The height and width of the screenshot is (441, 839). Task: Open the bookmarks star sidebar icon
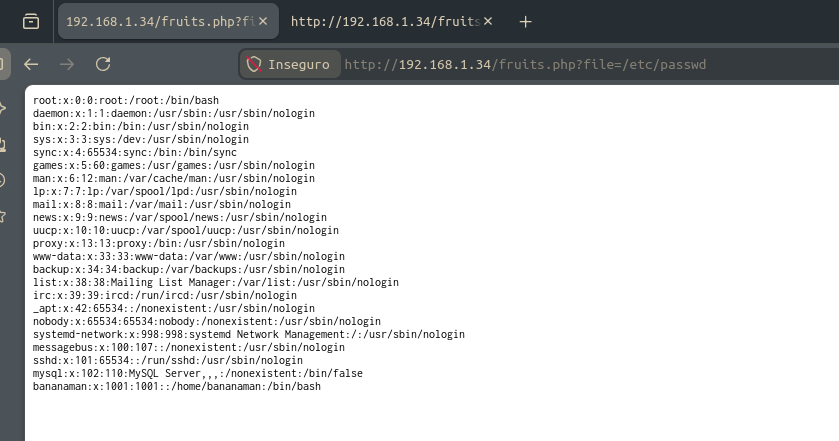[x=2, y=216]
